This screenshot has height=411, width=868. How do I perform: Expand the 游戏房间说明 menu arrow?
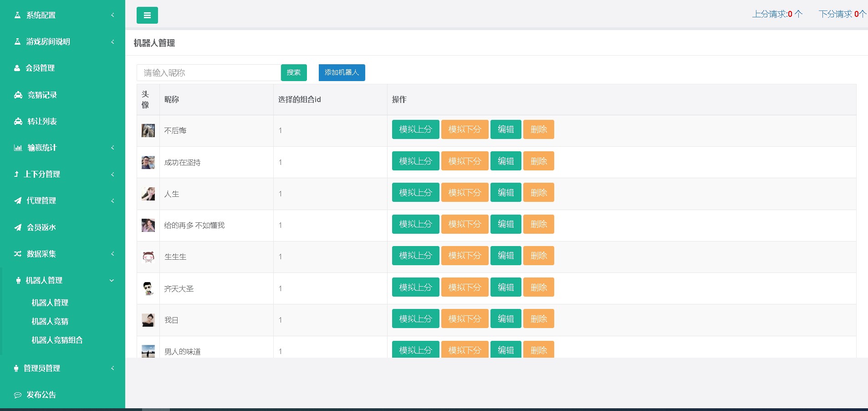[112, 42]
